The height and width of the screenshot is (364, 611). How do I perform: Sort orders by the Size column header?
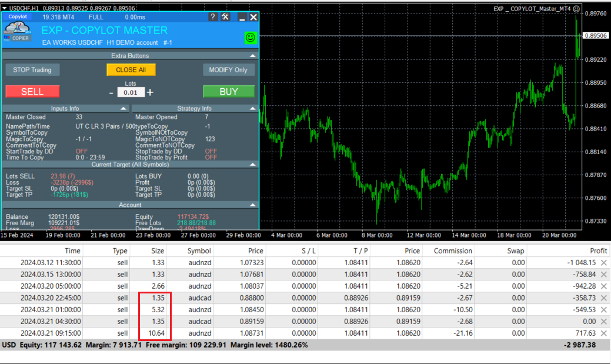158,251
